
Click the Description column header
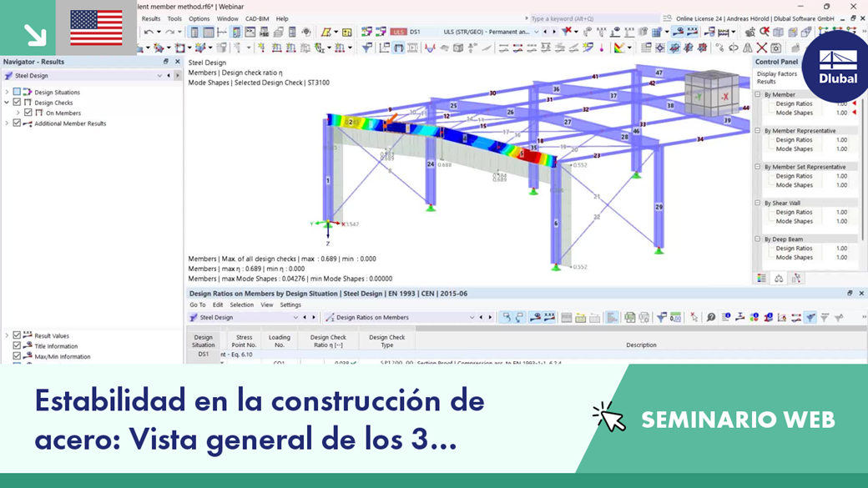(x=641, y=341)
